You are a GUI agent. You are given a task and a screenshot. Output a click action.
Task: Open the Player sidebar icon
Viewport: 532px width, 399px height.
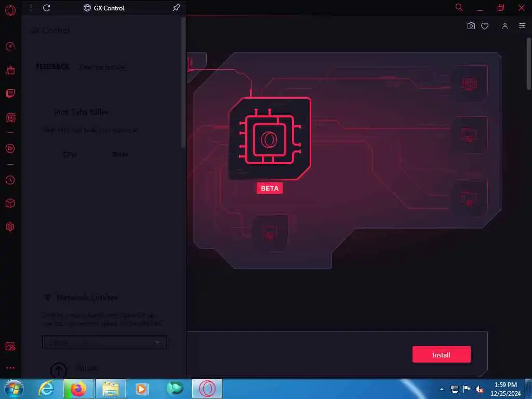[10, 148]
